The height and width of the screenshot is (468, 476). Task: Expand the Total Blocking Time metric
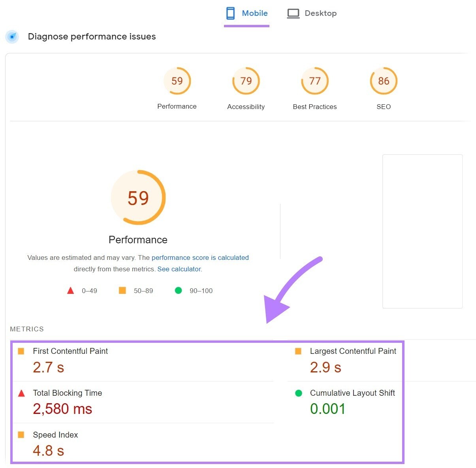coord(67,393)
